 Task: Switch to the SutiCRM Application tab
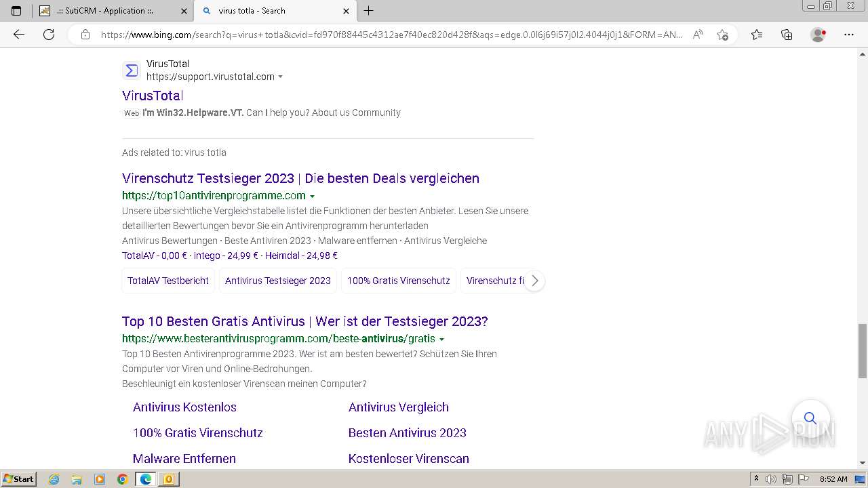pos(112,11)
